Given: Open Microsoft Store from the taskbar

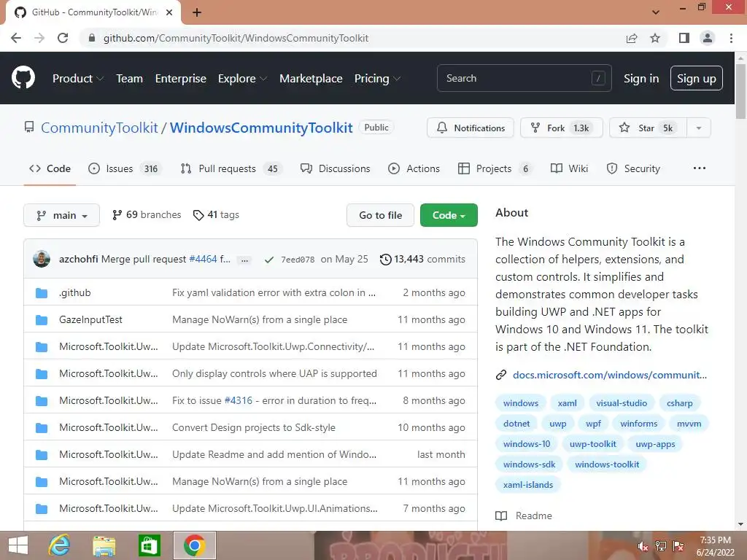Looking at the screenshot, I should point(149,545).
